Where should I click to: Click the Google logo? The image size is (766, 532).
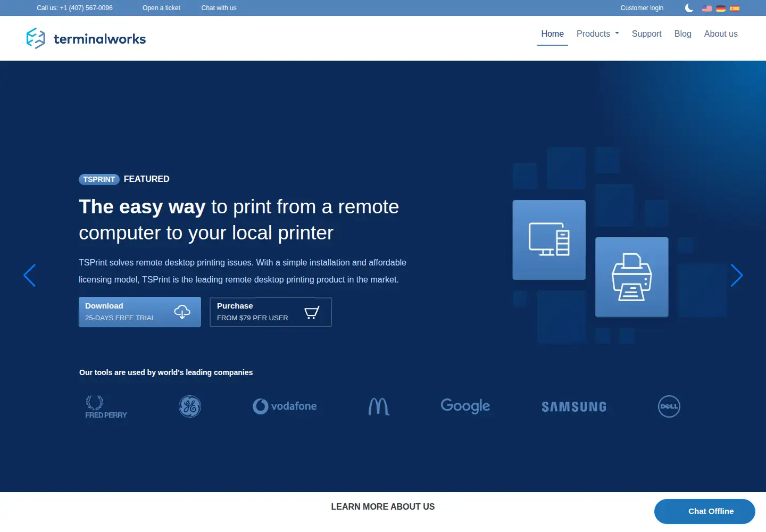tap(465, 406)
